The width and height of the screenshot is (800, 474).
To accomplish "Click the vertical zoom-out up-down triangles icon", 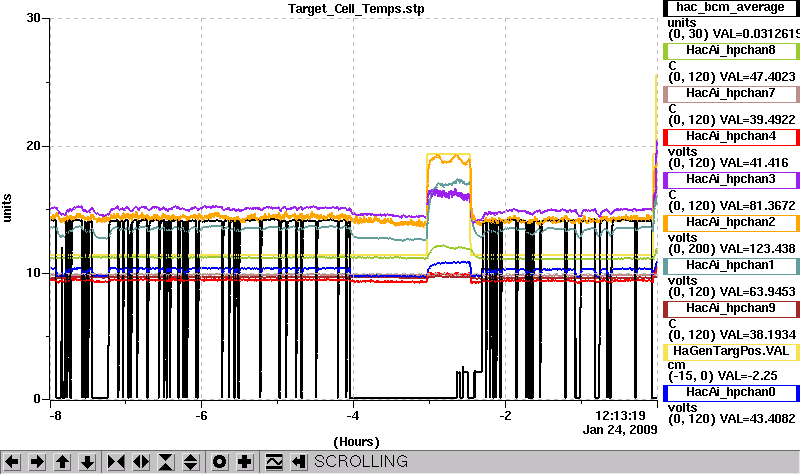I will (191, 462).
